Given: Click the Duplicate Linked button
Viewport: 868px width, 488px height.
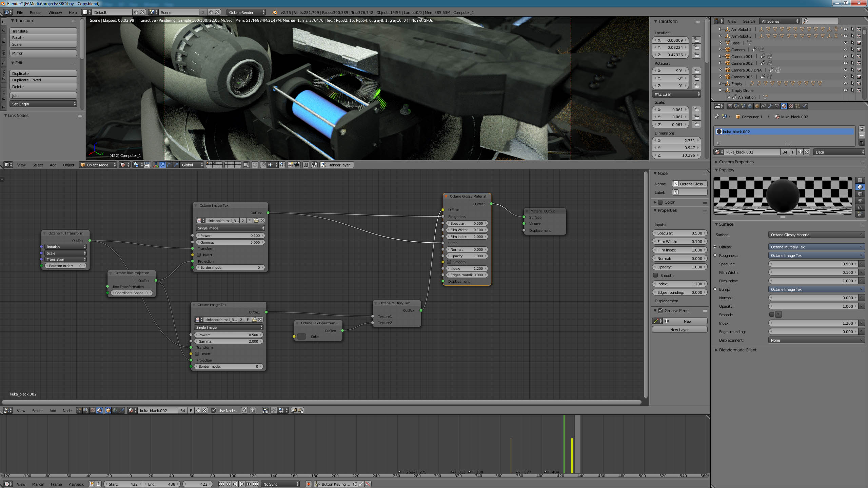Looking at the screenshot, I should pos(43,80).
